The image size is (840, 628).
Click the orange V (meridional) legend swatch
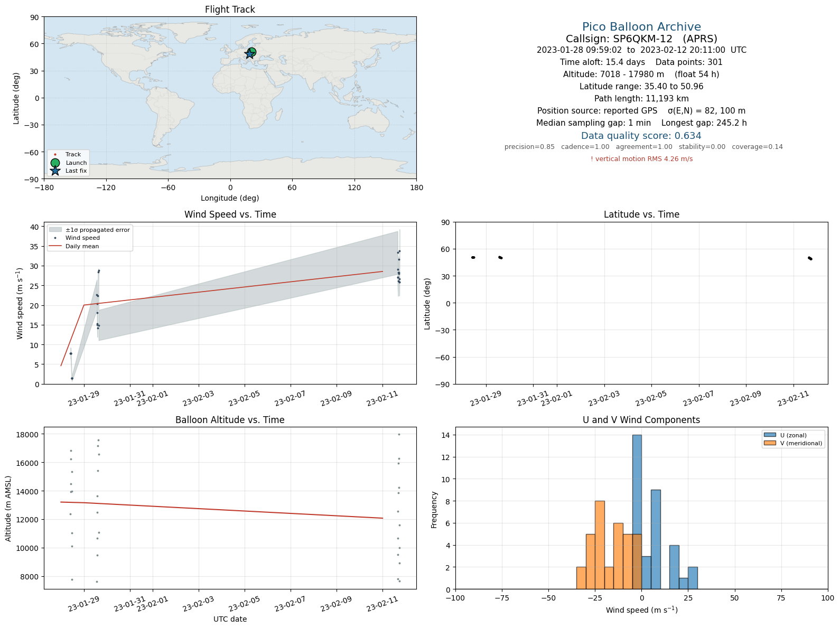770,443
